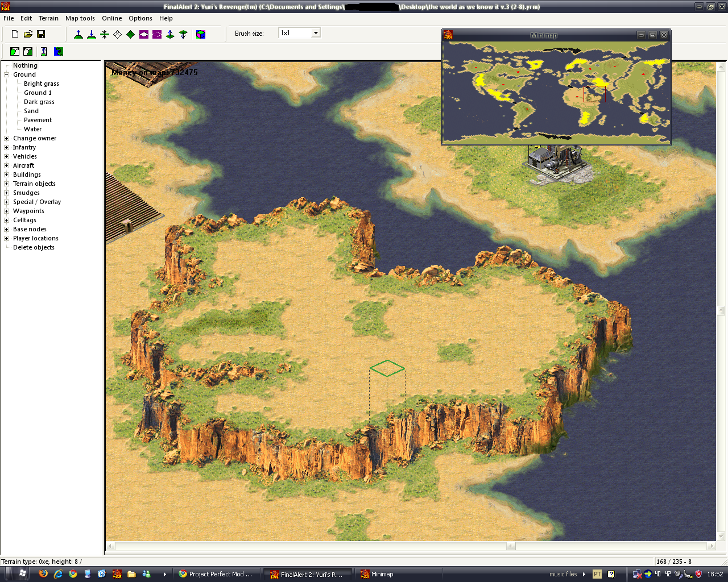Select the Raise single tile tool
The image size is (728, 582).
[x=170, y=34]
